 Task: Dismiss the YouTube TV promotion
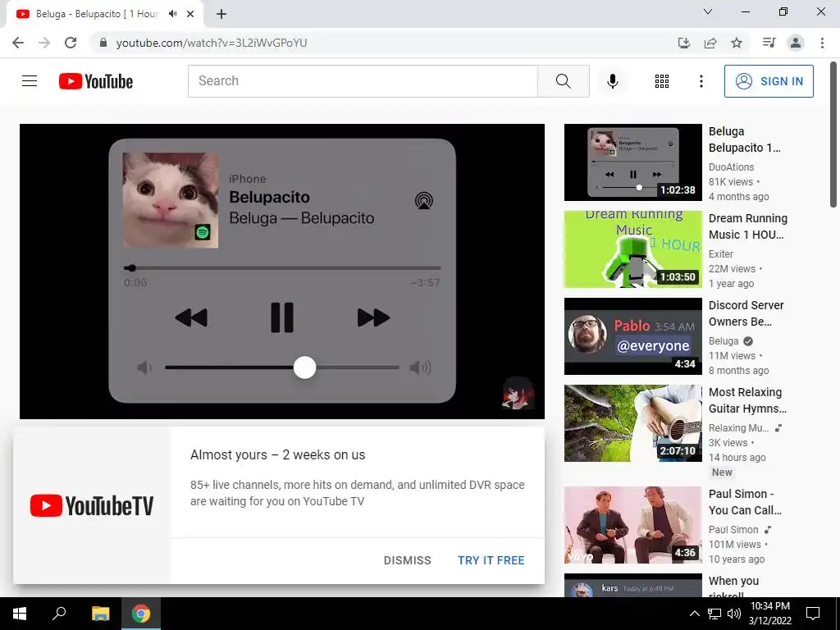[x=407, y=560]
